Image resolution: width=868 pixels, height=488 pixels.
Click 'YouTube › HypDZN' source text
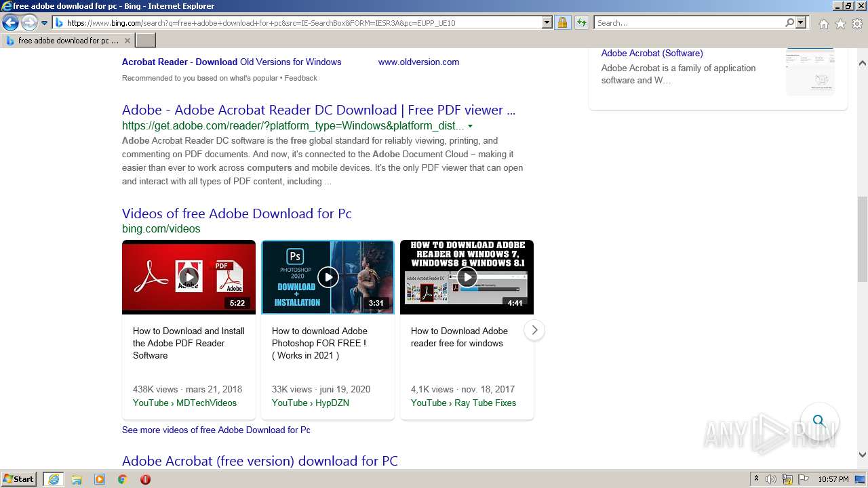(311, 403)
